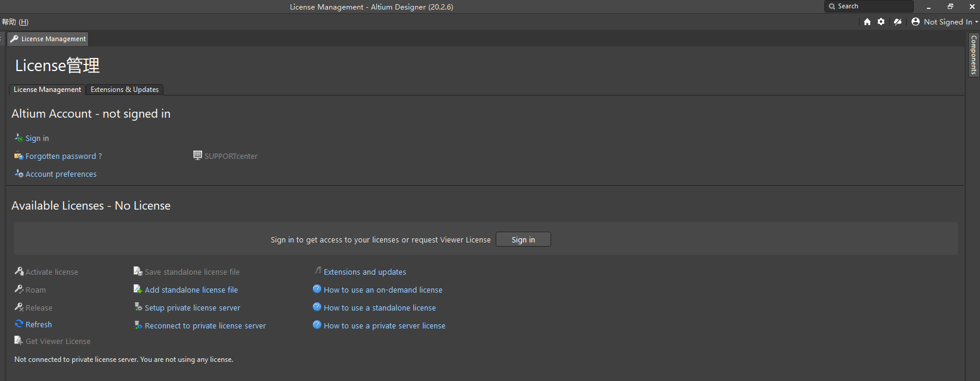
Task: Switch to Extensions & Updates tab
Action: (x=125, y=90)
